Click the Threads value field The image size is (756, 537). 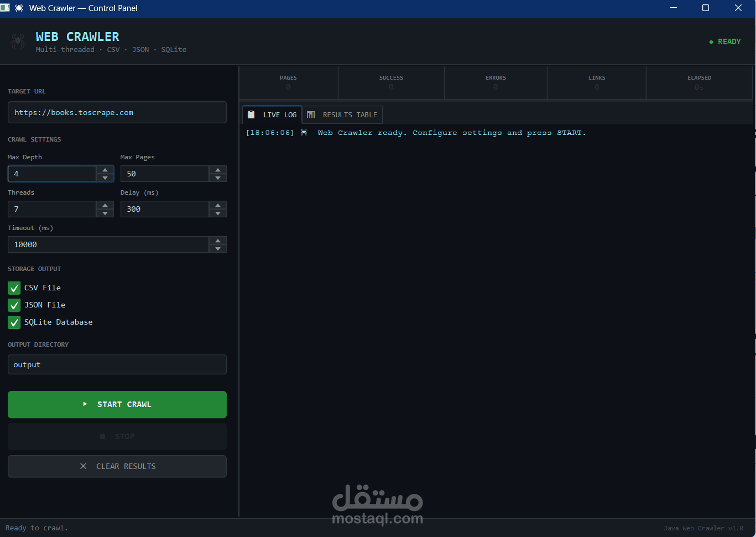coord(52,209)
